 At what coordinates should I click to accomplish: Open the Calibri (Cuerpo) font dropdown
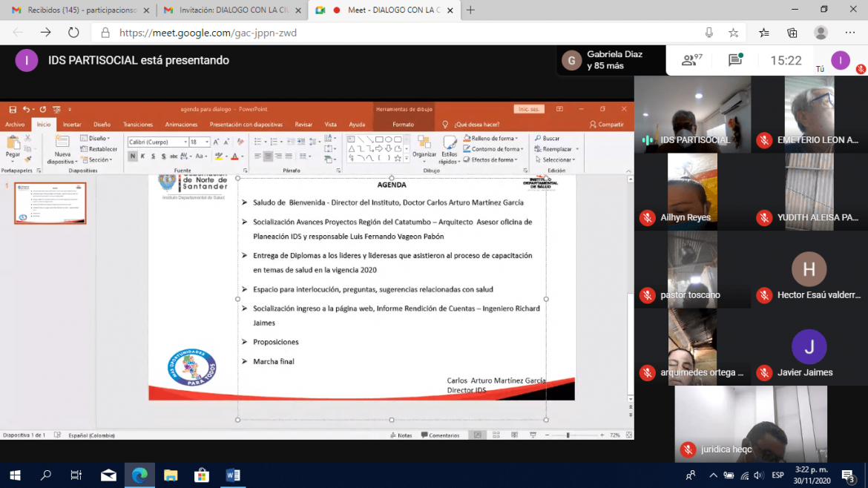coord(185,142)
